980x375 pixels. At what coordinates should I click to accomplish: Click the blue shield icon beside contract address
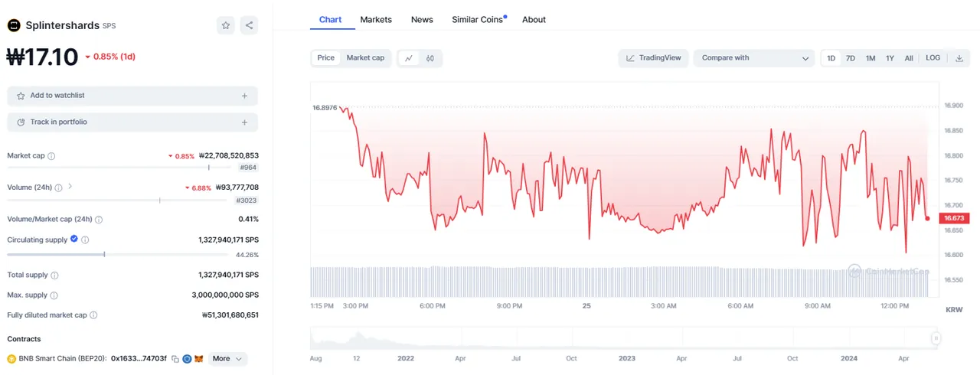pos(187,359)
